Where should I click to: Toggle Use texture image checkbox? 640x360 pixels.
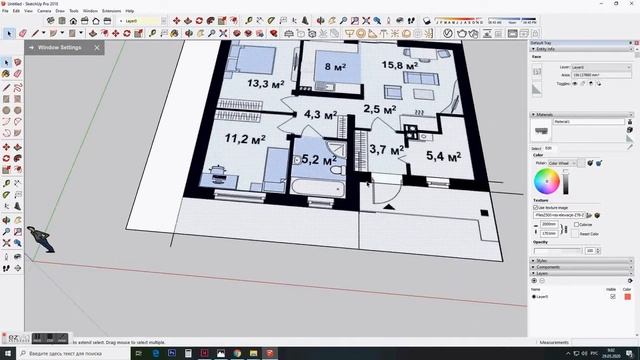[536, 208]
